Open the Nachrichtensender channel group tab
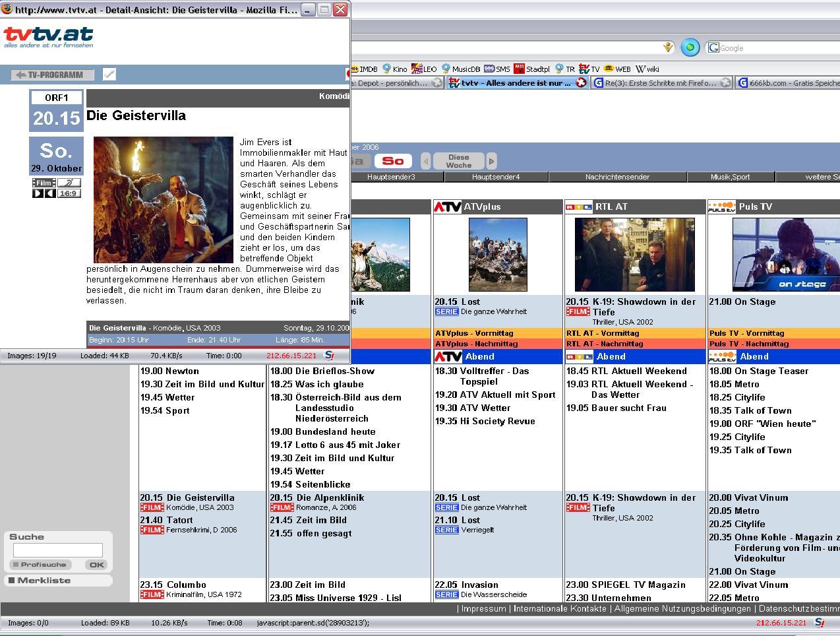This screenshot has width=840, height=636. click(617, 177)
